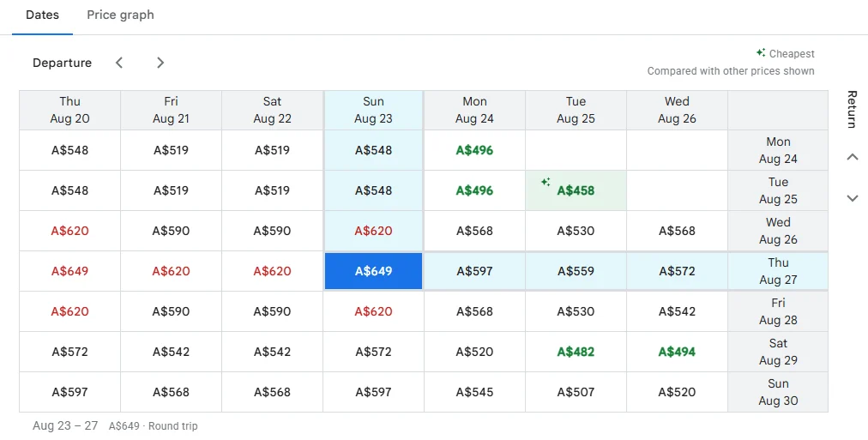This screenshot has height=440, width=868.
Task: Go to later departure dates with right chevron
Action: pyautogui.click(x=160, y=63)
